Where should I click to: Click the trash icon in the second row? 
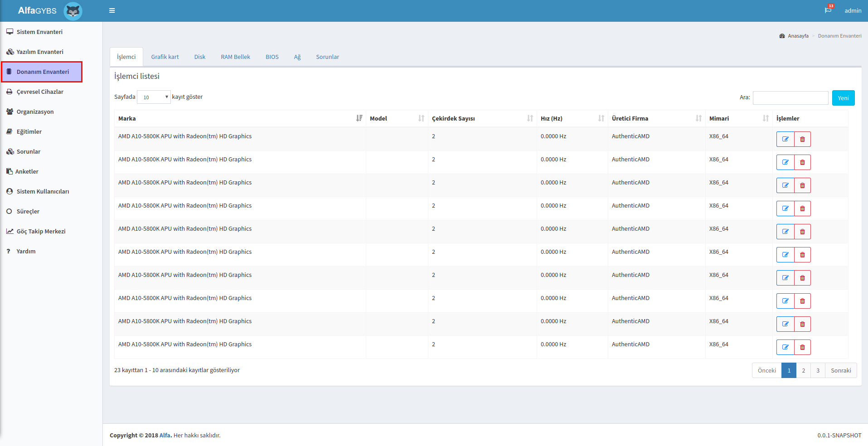click(802, 162)
